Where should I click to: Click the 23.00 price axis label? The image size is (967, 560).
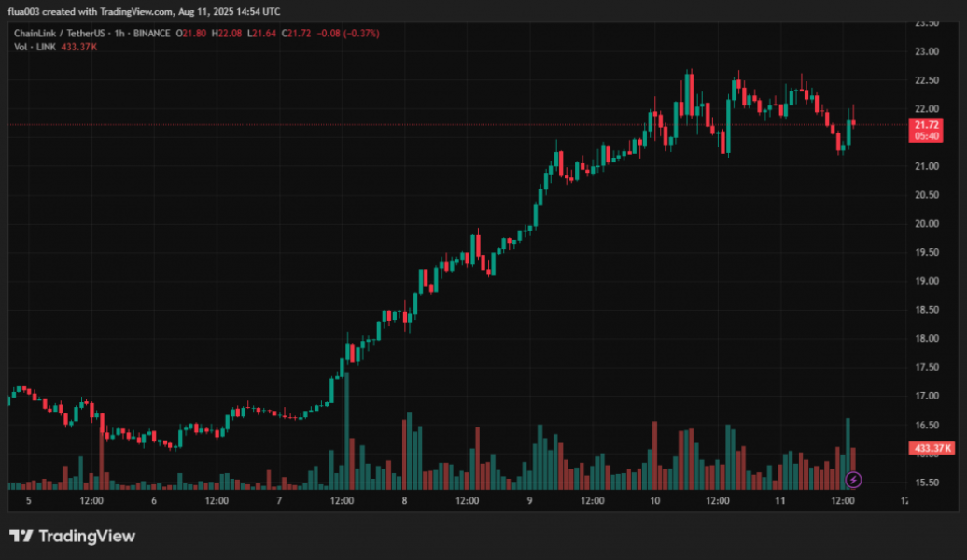[926, 51]
